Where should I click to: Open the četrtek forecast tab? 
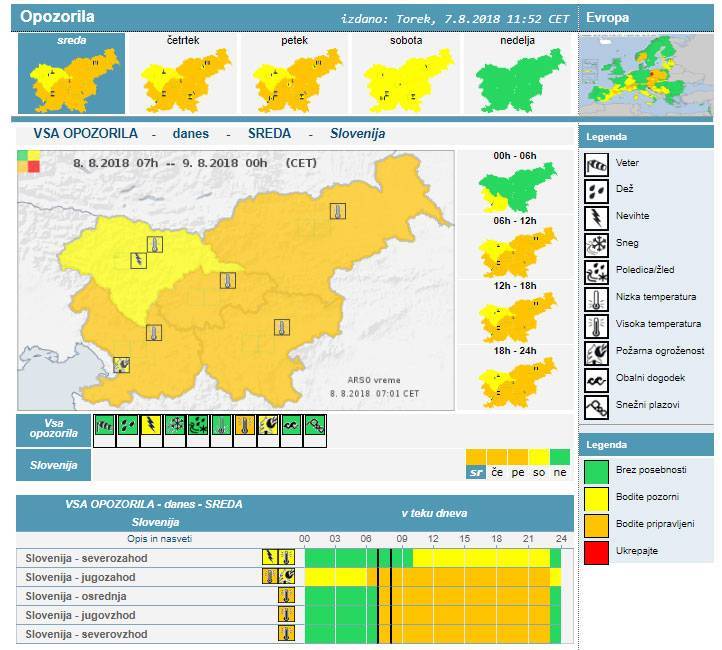(x=182, y=74)
